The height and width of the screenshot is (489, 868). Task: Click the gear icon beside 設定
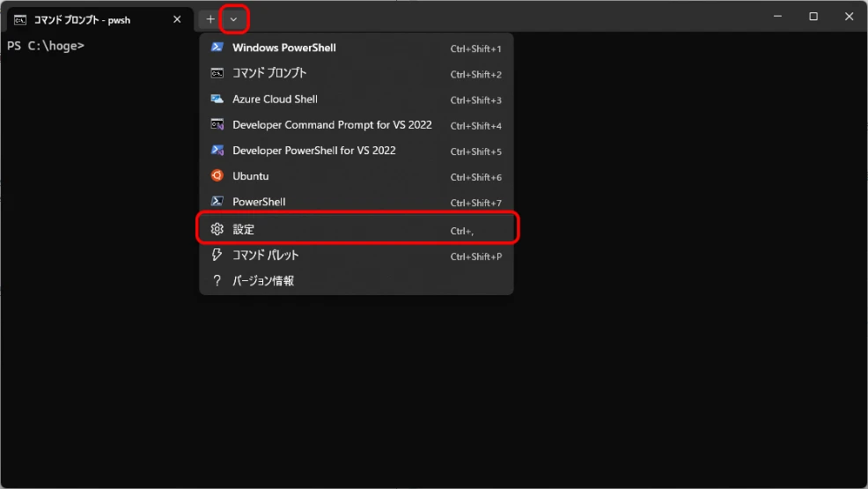(x=217, y=229)
